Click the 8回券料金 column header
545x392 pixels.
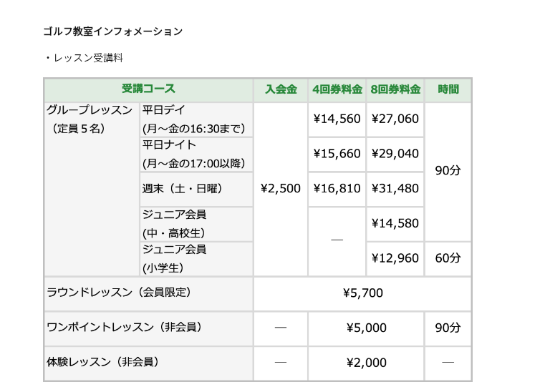[395, 89]
